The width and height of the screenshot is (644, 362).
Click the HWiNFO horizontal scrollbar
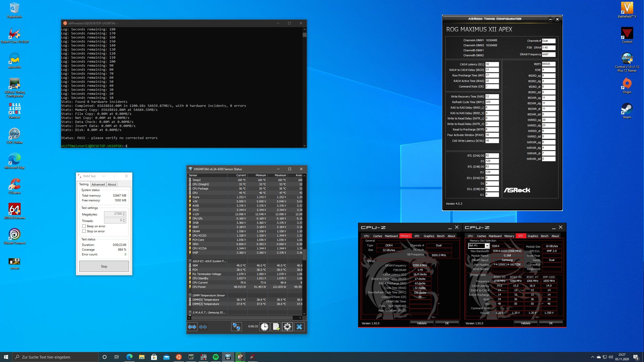[241, 318]
